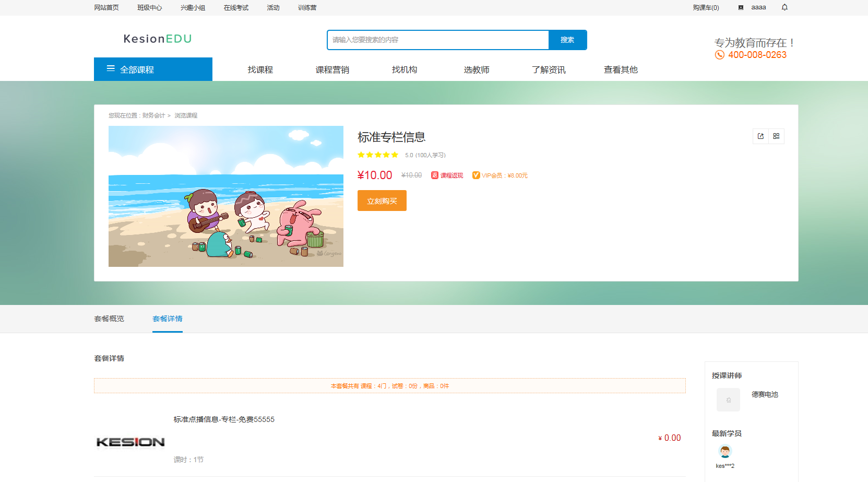Screen dimensions: 868x482
Task: Open the QR code icon
Action: click(776, 136)
